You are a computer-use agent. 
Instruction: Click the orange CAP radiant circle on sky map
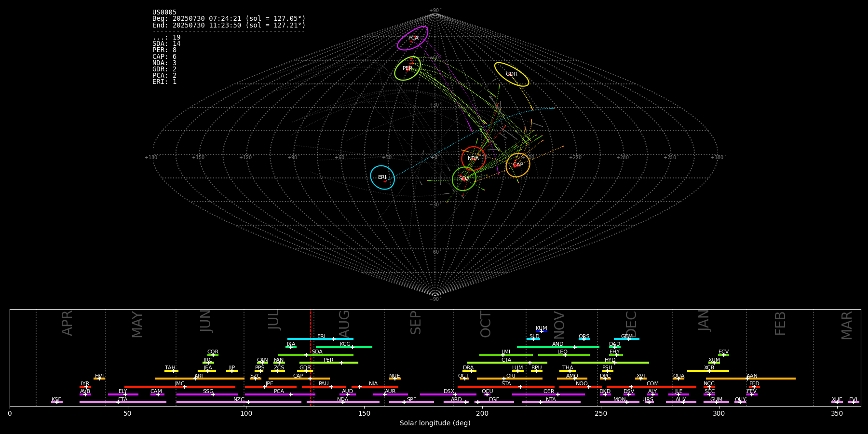518,165
